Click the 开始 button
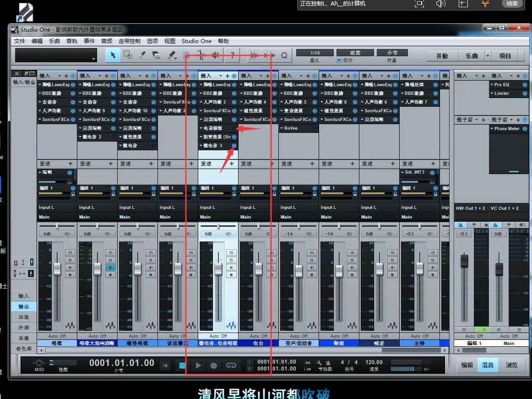This screenshot has width=532, height=399. coord(442,56)
